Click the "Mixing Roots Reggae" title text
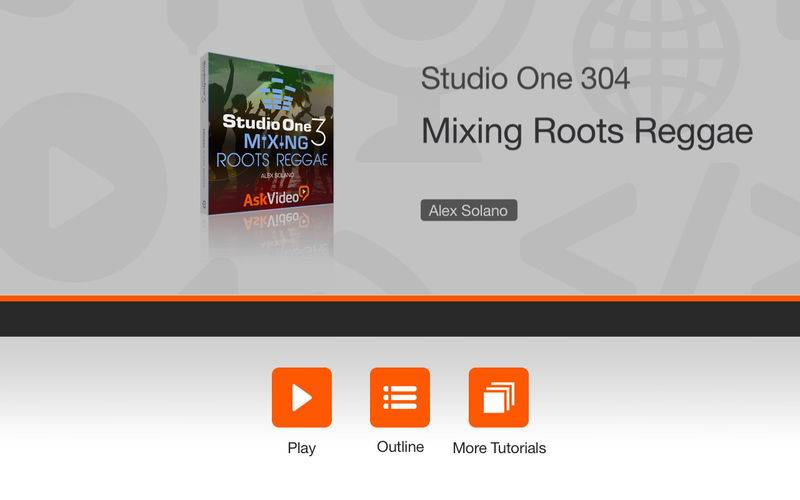This screenshot has width=800, height=500. [587, 132]
